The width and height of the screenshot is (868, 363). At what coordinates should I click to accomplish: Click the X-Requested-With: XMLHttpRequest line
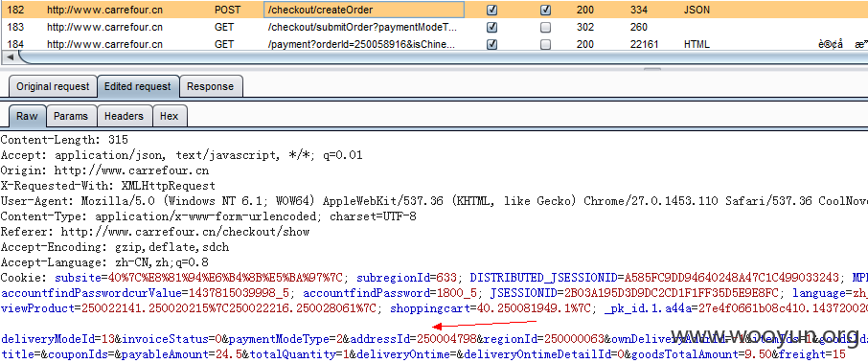coord(108,186)
